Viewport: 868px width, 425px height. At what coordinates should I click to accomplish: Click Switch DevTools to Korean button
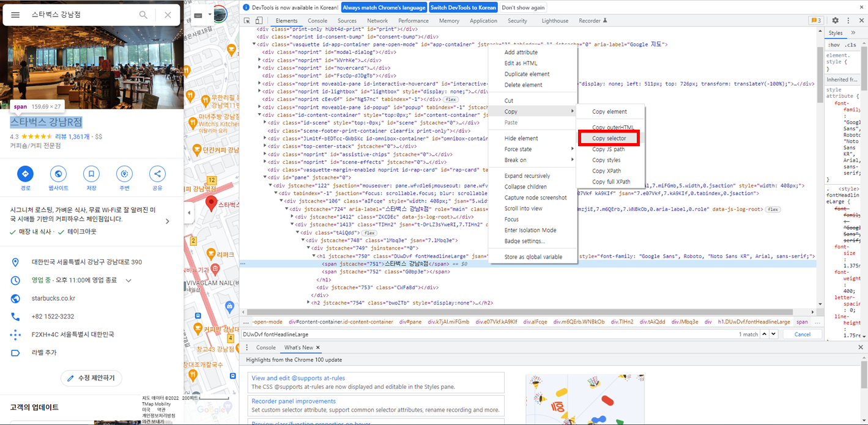point(463,7)
